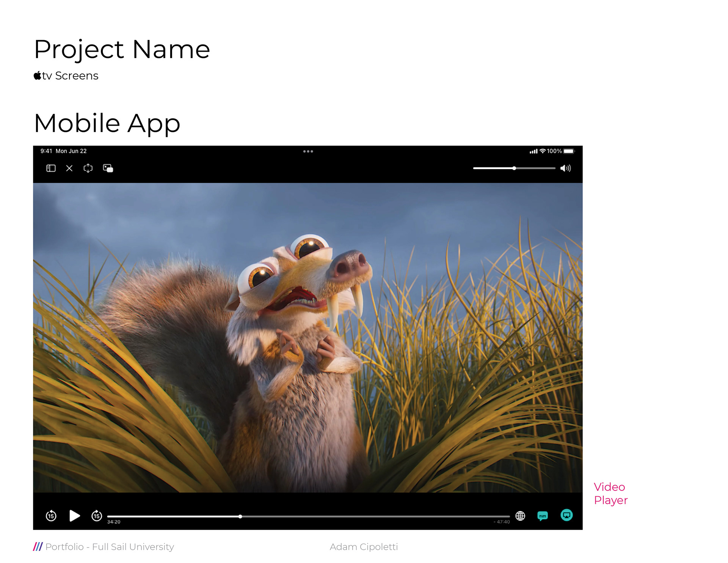728x563 pixels.
Task: Click the playback progress scrubber knob
Action: coord(240,516)
